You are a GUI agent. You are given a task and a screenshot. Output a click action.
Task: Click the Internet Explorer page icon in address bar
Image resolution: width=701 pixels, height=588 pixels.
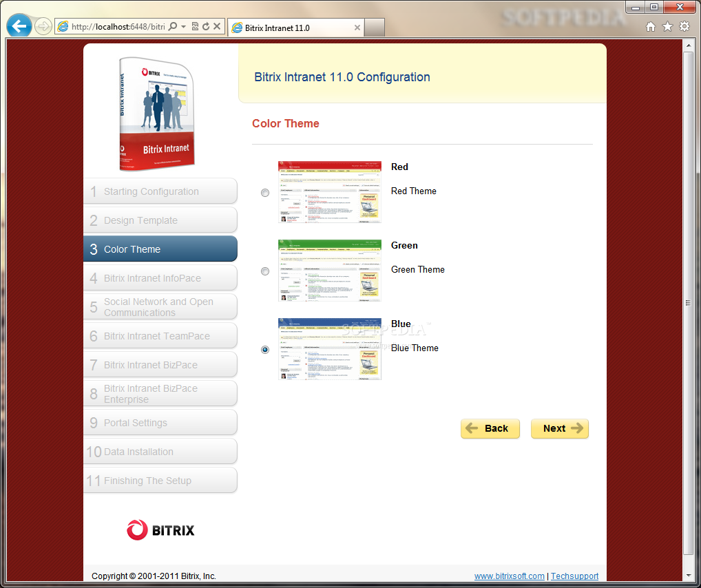coord(63,26)
